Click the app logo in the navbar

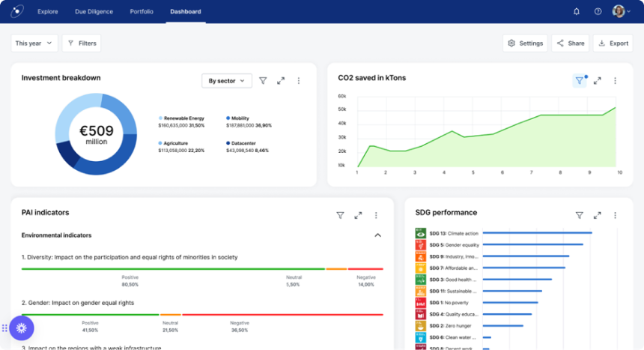pos(16,11)
